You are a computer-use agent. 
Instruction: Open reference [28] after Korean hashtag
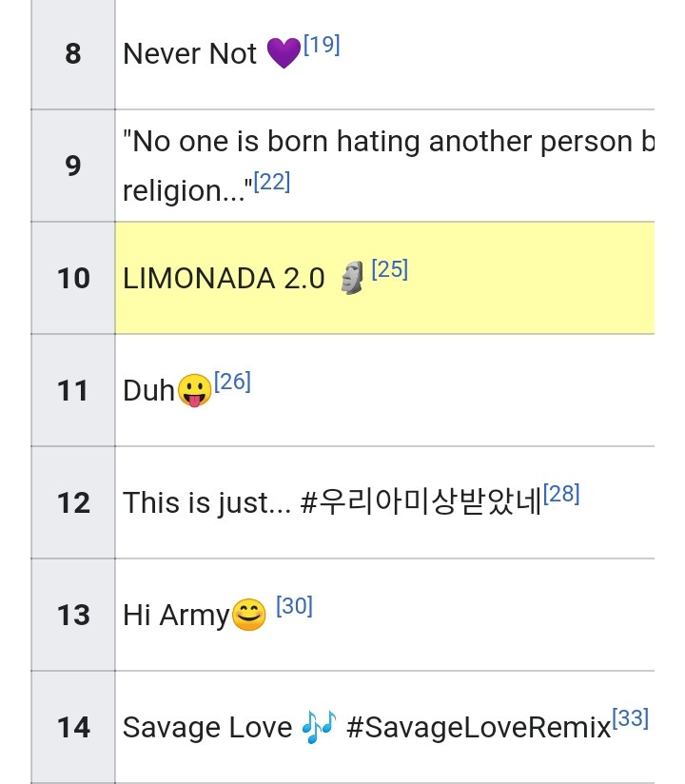click(561, 494)
